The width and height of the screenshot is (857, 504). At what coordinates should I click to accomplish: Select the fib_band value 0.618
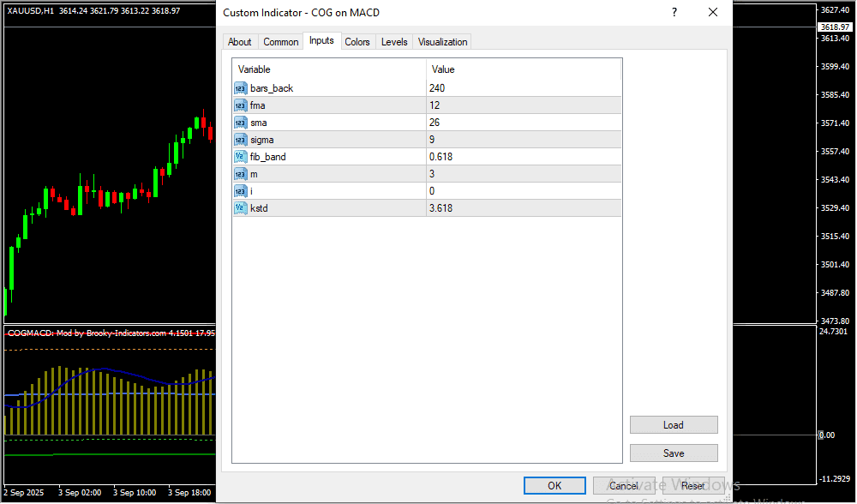coord(523,157)
